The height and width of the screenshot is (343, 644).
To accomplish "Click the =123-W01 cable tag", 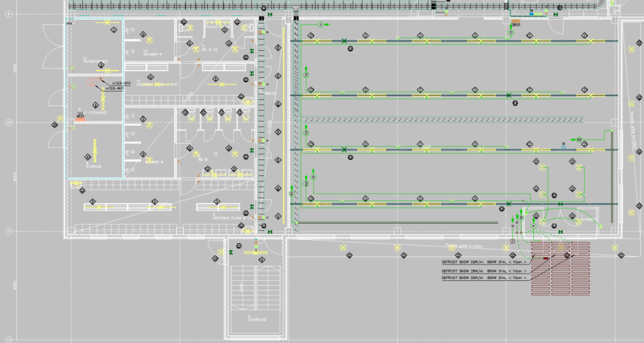I will click(114, 88).
